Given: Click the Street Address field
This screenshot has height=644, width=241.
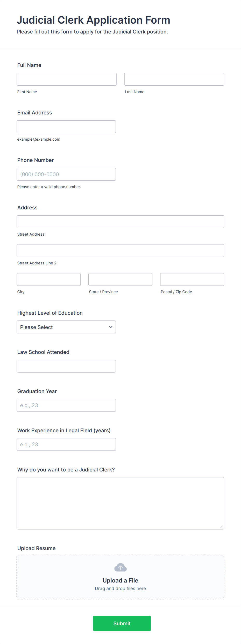Looking at the screenshot, I should 120,222.
